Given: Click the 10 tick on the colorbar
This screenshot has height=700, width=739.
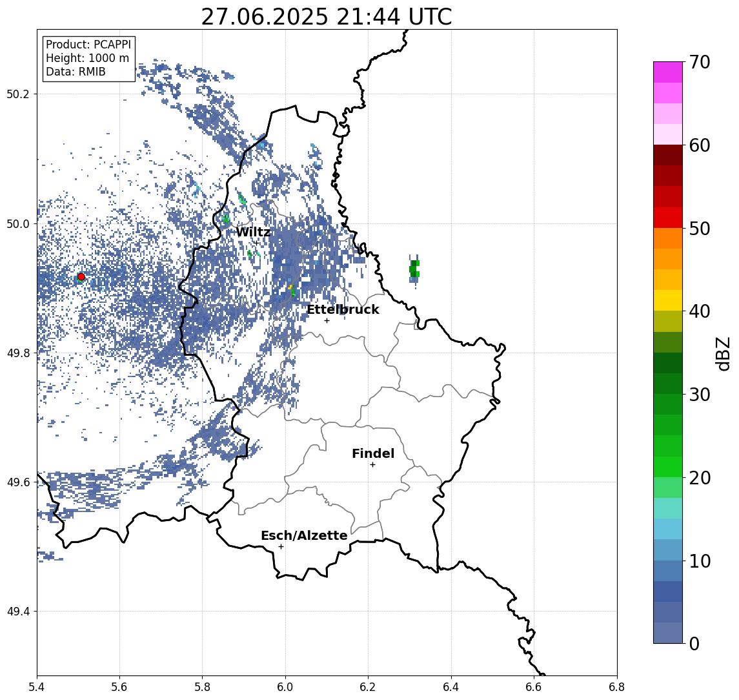Looking at the screenshot, I should [x=700, y=561].
